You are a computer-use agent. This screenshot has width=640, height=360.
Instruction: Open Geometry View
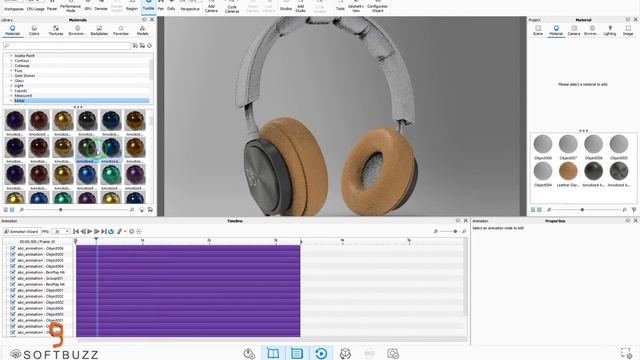coord(356,7)
